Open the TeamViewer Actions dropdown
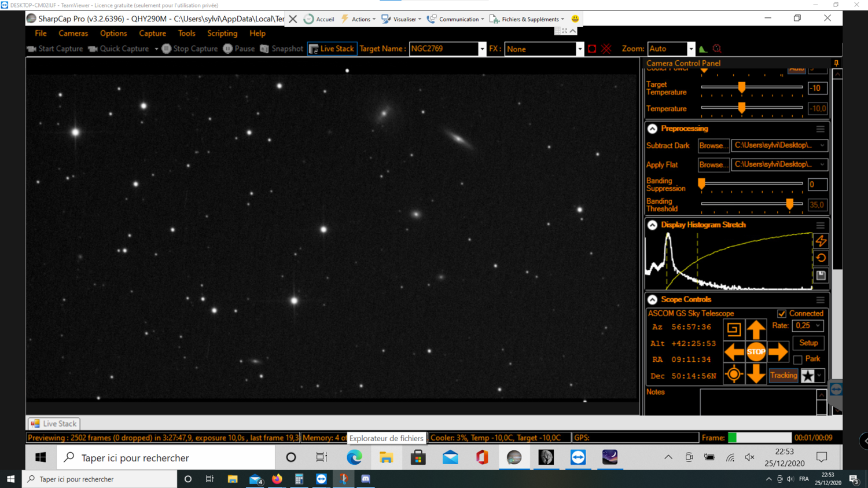The height and width of the screenshot is (488, 868). 358,19
